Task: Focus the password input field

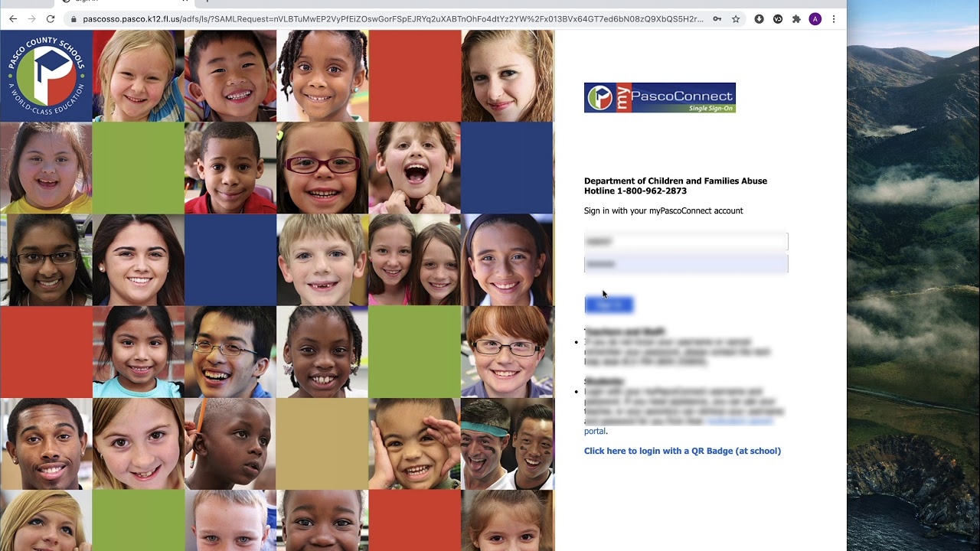Action: point(685,264)
